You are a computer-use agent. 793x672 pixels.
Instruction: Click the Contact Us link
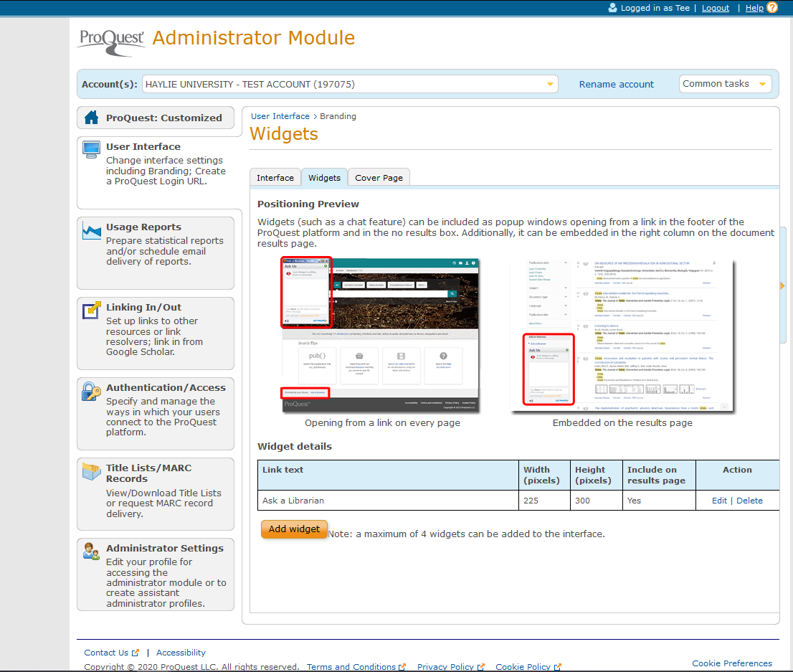click(x=106, y=653)
